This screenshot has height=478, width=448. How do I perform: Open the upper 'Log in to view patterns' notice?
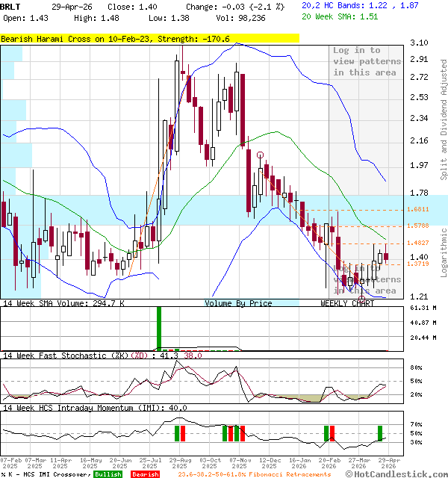(x=367, y=61)
